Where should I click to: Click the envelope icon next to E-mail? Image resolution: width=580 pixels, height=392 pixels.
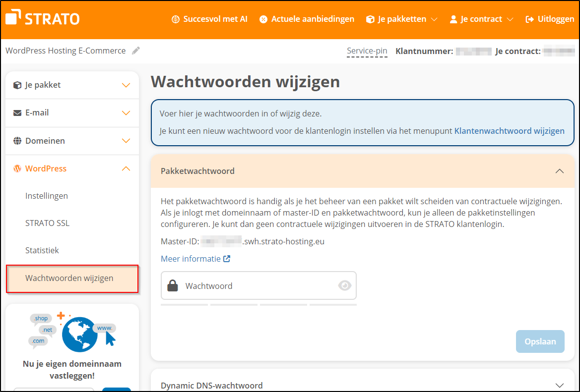click(16, 112)
